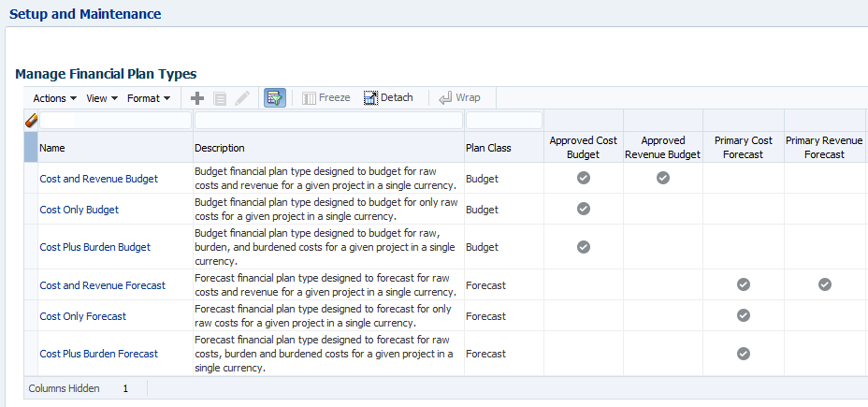868x407 pixels.
Task: Click the Edit pencil icon
Action: [x=242, y=98]
